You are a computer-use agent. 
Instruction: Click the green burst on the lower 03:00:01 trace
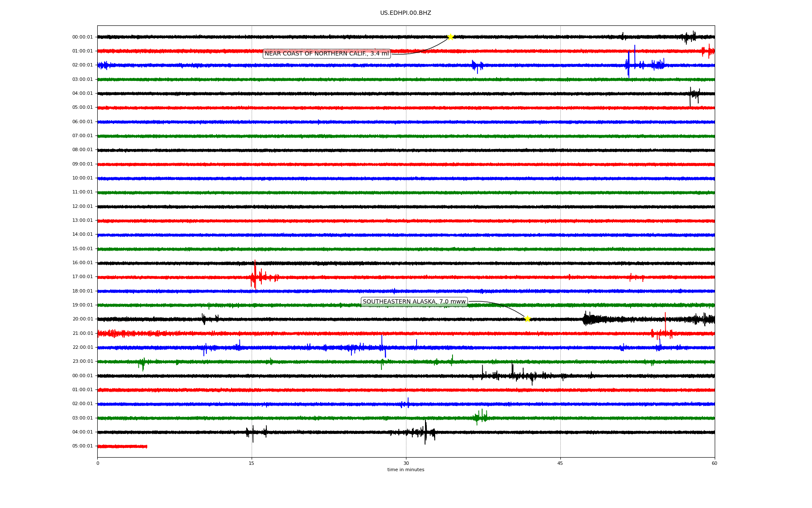pyautogui.click(x=481, y=417)
